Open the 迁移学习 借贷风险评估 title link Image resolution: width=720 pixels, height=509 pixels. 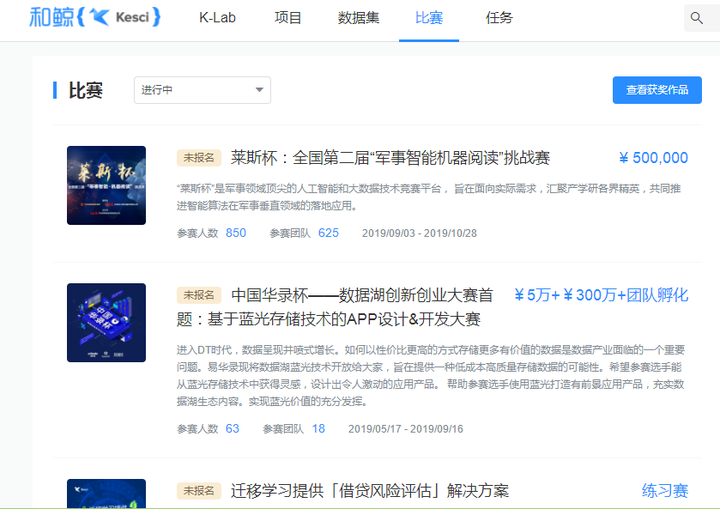(370, 491)
